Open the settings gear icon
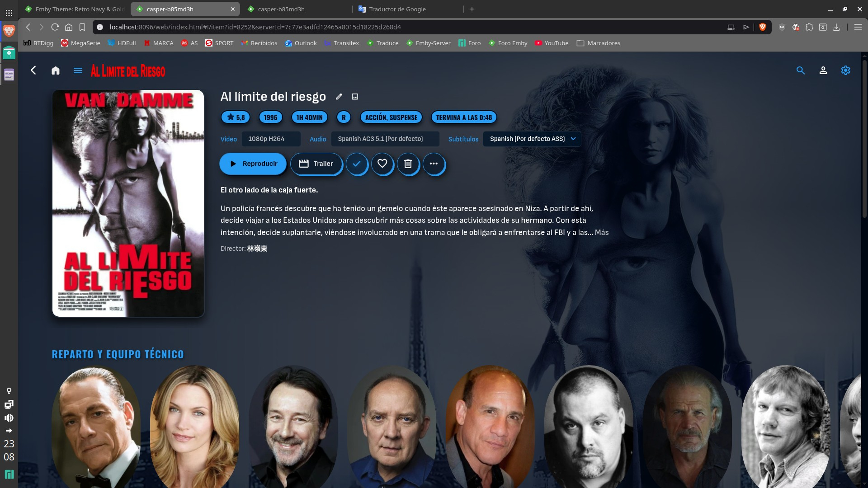 (x=845, y=70)
